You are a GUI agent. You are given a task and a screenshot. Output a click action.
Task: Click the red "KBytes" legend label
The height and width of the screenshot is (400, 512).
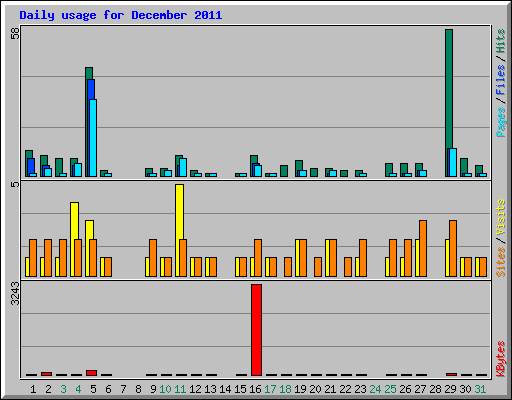tap(500, 359)
